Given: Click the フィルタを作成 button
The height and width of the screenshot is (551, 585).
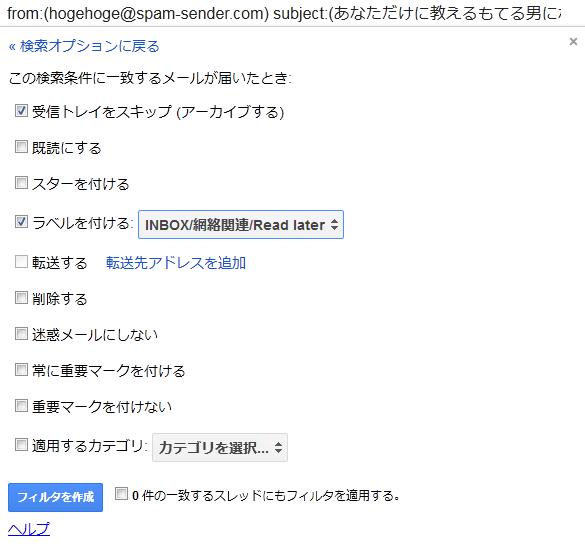Looking at the screenshot, I should 55,497.
